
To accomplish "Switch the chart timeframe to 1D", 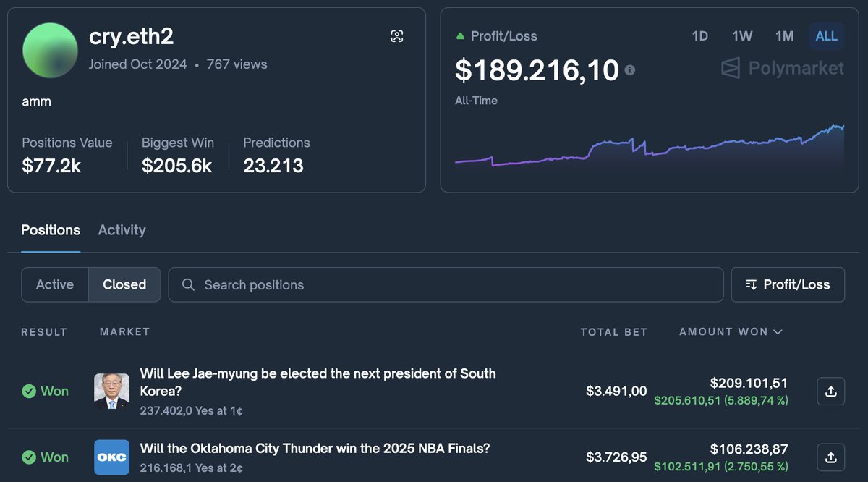I will coord(699,35).
